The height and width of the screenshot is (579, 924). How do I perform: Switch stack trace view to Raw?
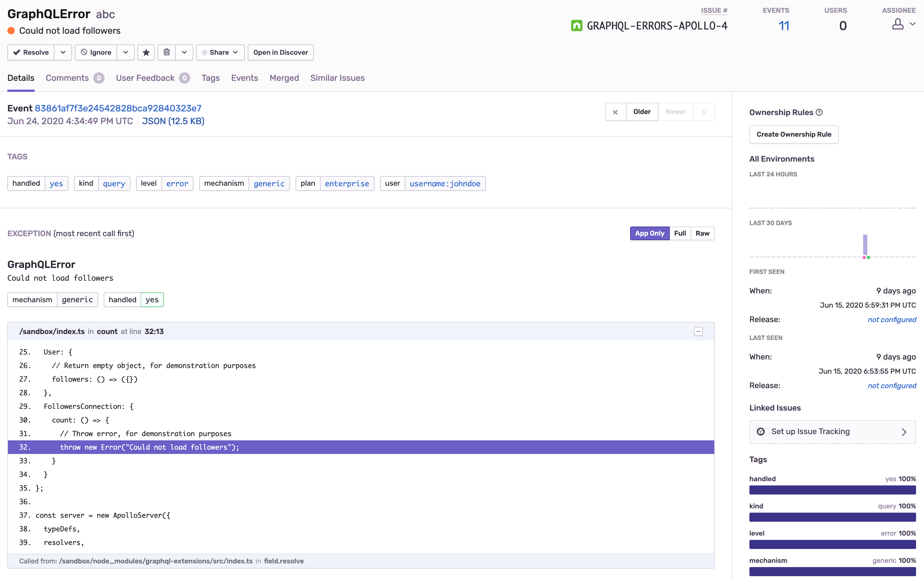[x=702, y=233]
